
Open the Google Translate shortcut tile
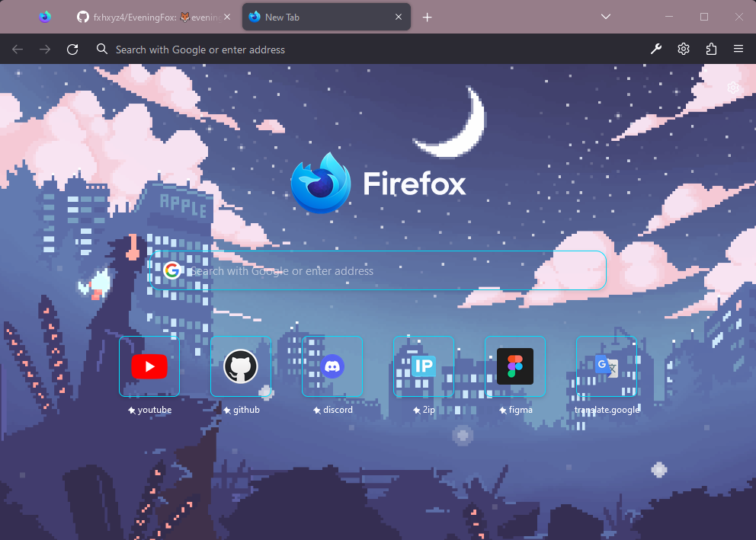click(x=607, y=366)
